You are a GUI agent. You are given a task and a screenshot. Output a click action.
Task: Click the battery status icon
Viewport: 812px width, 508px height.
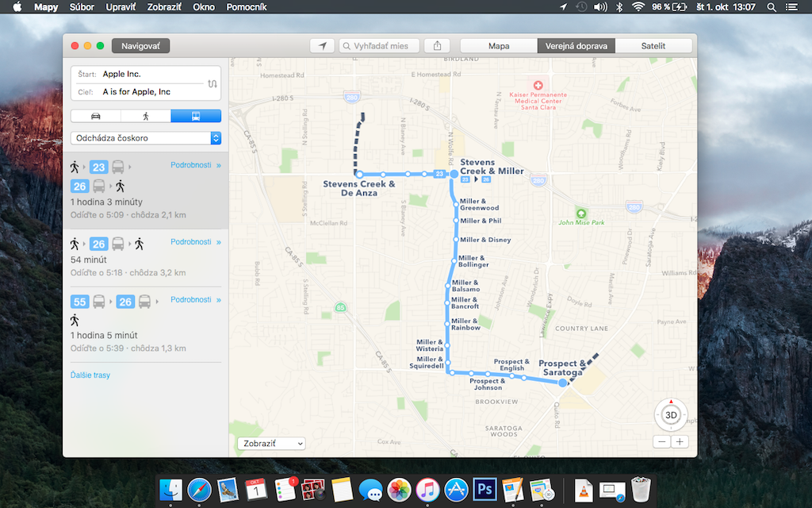tap(680, 6)
